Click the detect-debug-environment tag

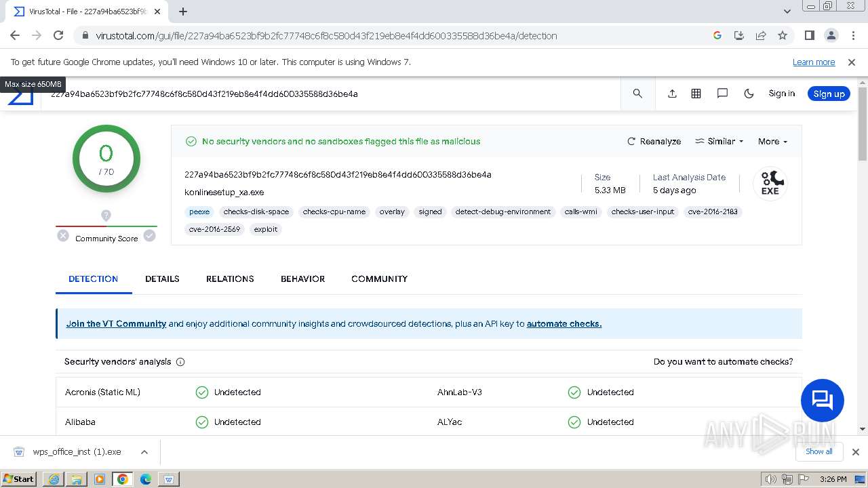point(503,211)
